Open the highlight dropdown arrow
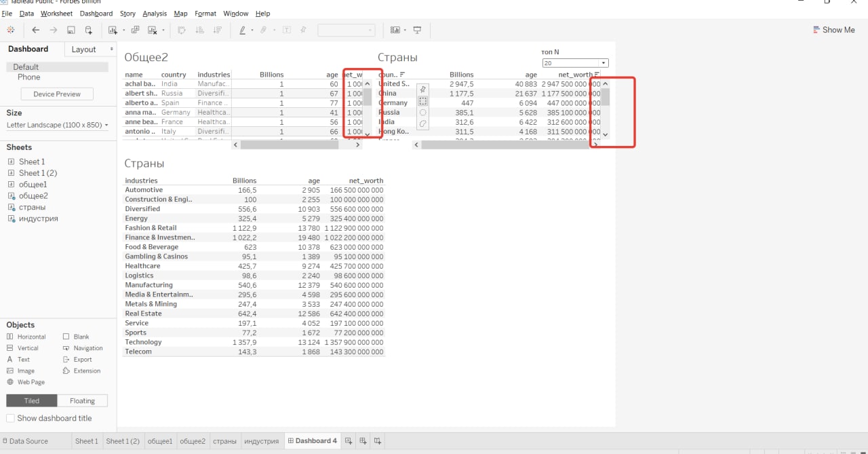Viewport: 868px width, 454px height. click(x=252, y=30)
